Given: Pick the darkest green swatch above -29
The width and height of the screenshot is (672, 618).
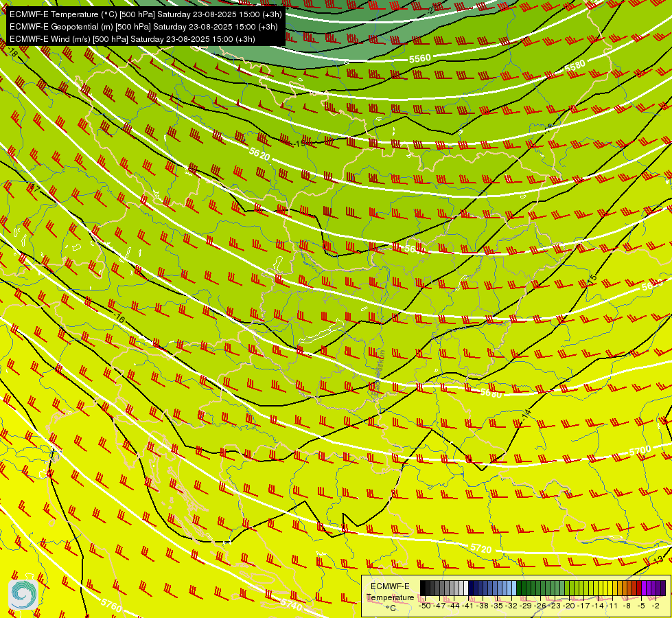Looking at the screenshot, I should coord(519,588).
